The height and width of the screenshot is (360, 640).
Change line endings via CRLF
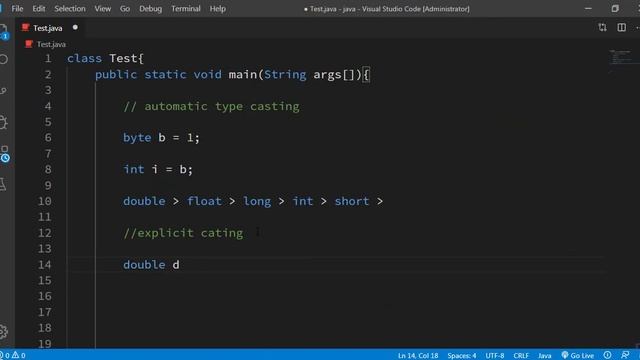click(521, 356)
